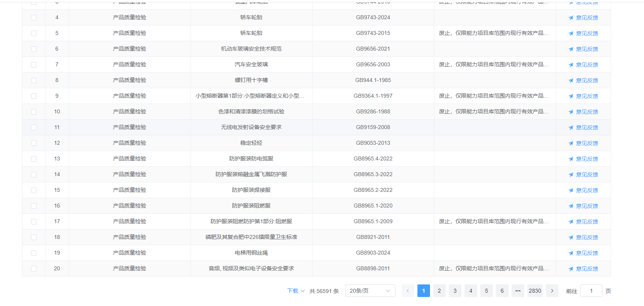Click 机动车玻璃安全技术规范 cell
644x306 pixels.
[x=251, y=49]
